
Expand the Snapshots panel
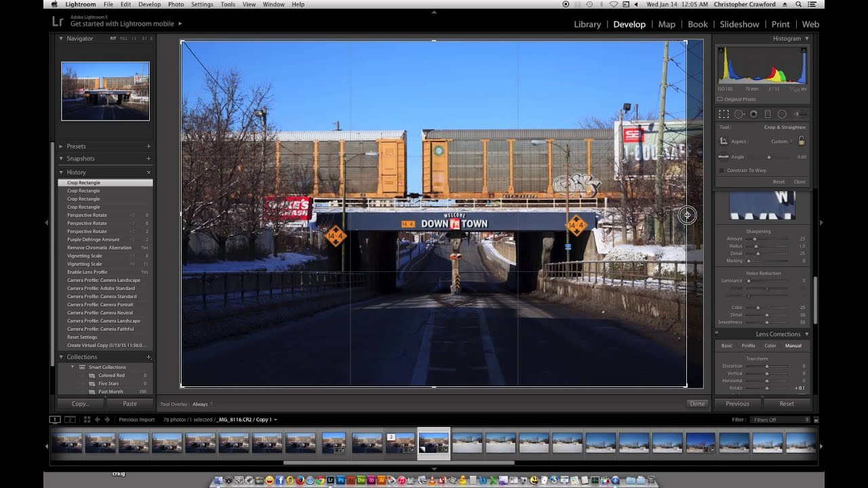(61, 159)
